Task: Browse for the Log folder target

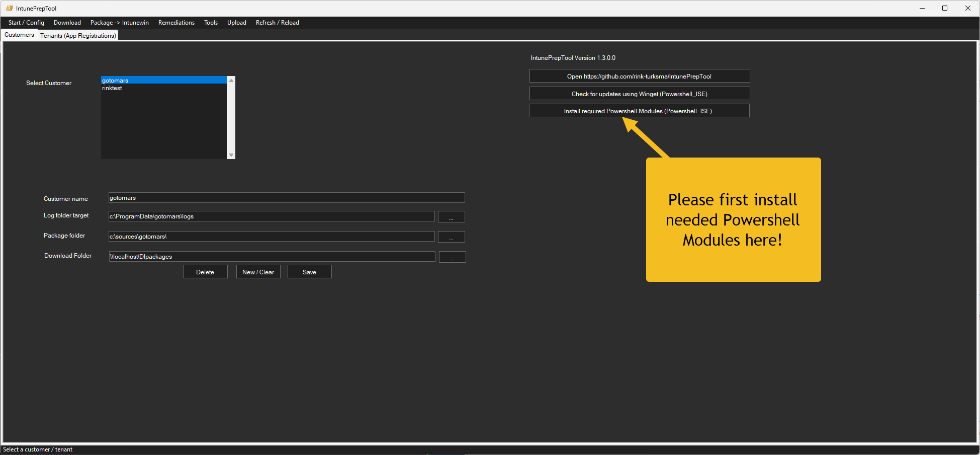Action: [x=451, y=216]
